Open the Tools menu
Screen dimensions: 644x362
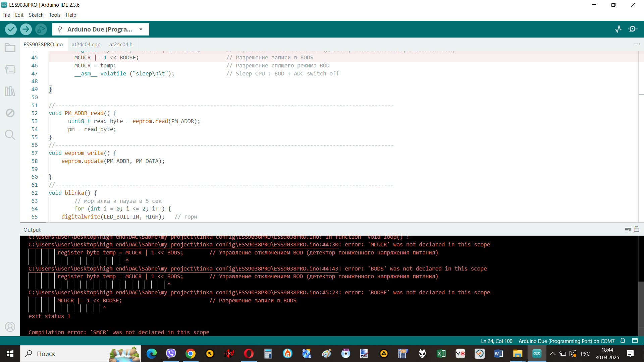coord(55,15)
